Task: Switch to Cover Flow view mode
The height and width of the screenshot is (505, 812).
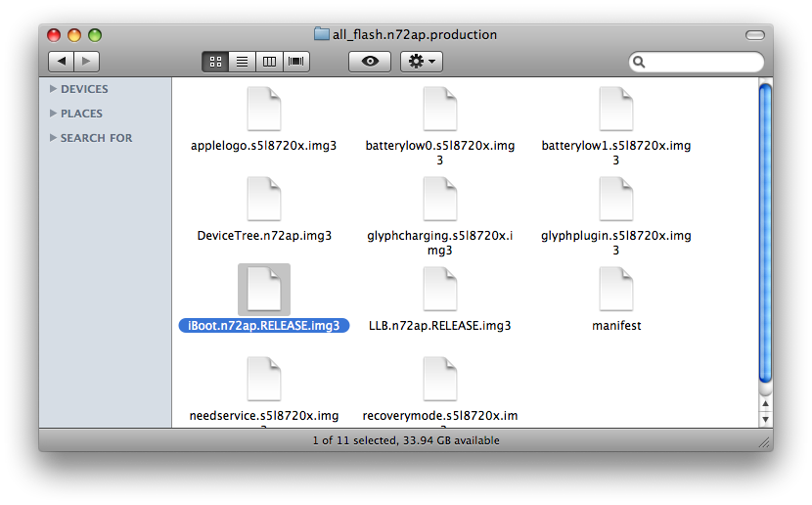Action: pos(294,62)
